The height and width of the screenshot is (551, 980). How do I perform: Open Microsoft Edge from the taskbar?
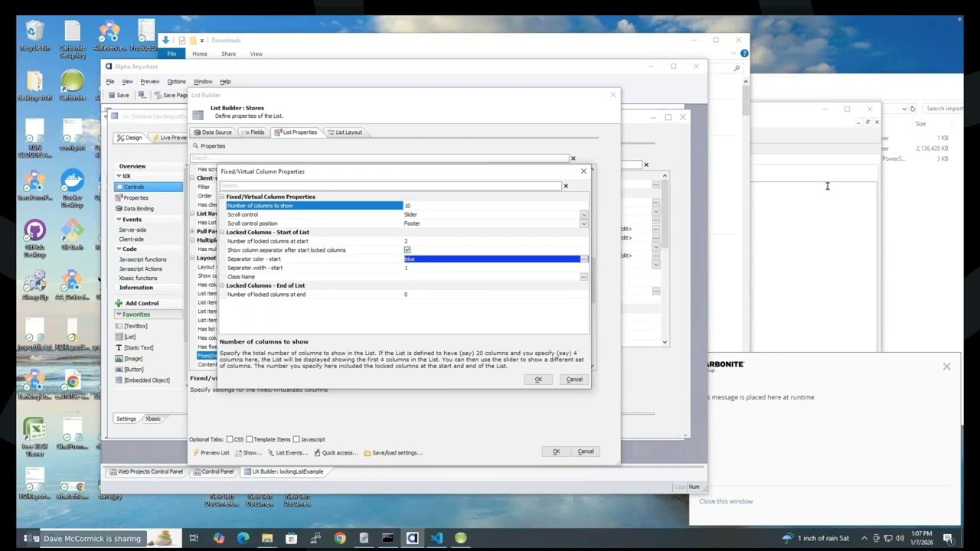[x=243, y=538]
